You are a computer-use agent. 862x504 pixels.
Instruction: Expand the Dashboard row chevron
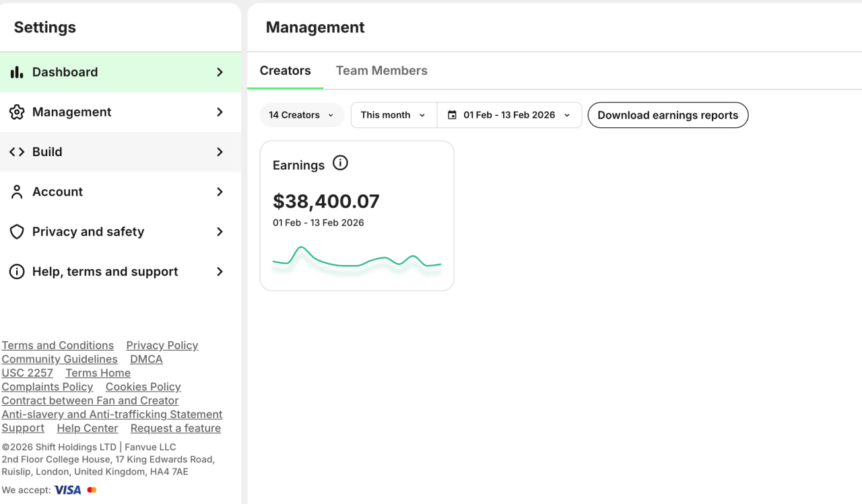click(x=220, y=72)
